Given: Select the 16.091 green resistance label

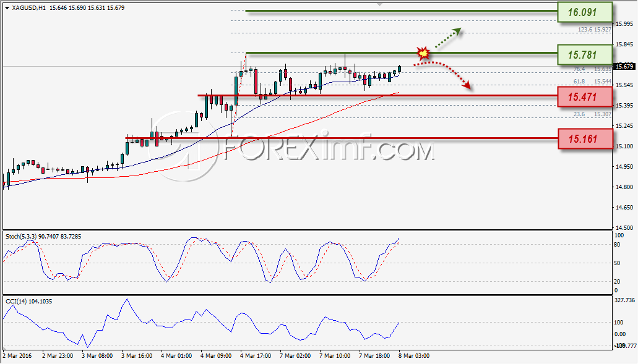Looking at the screenshot, I should point(585,12).
